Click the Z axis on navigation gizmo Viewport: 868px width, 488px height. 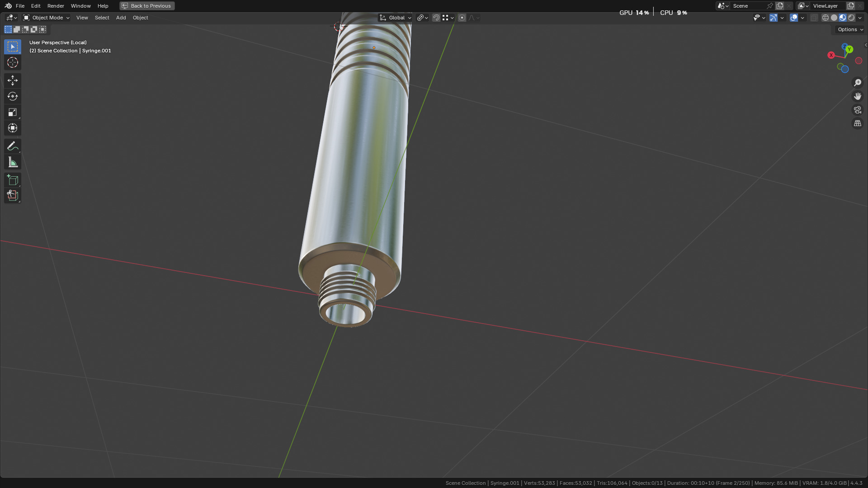(x=844, y=46)
